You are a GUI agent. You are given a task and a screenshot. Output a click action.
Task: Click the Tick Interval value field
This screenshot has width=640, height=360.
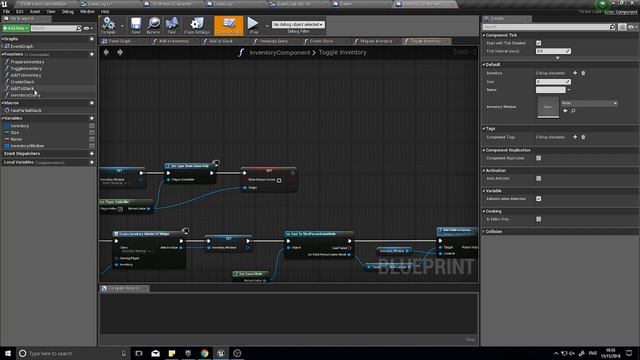553,51
